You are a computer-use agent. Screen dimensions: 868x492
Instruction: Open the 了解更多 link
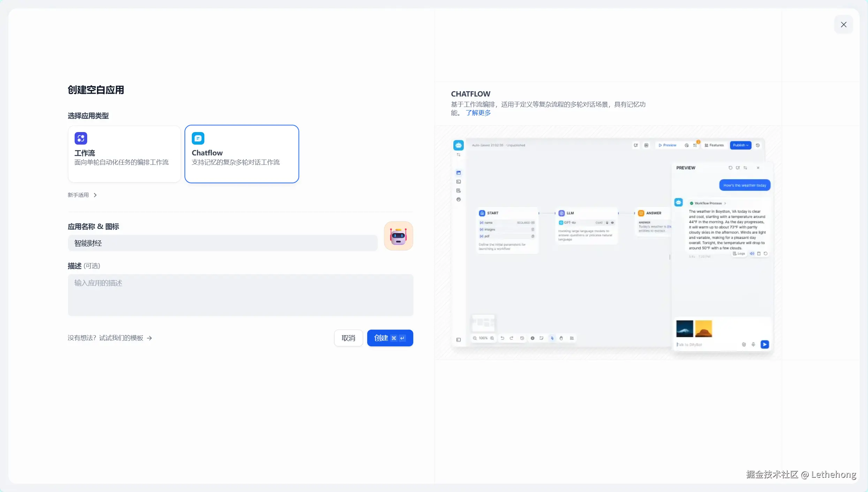coord(478,113)
